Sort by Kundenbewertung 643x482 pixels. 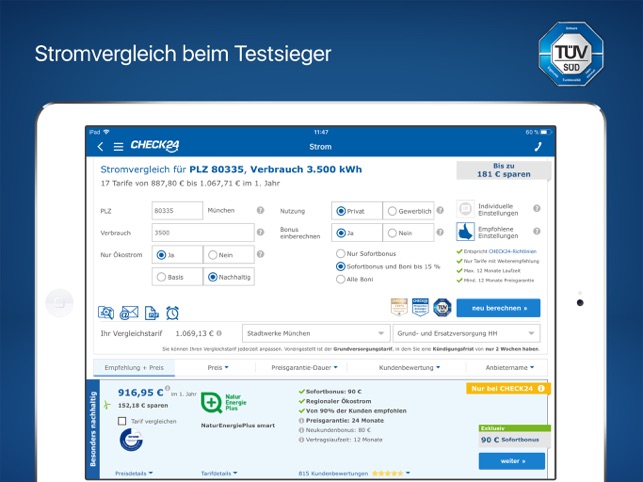tap(409, 368)
